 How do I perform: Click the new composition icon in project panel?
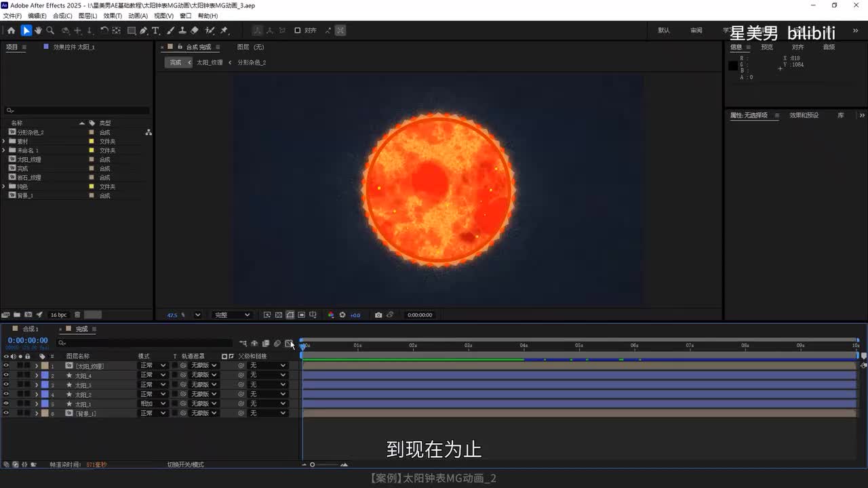tap(28, 315)
